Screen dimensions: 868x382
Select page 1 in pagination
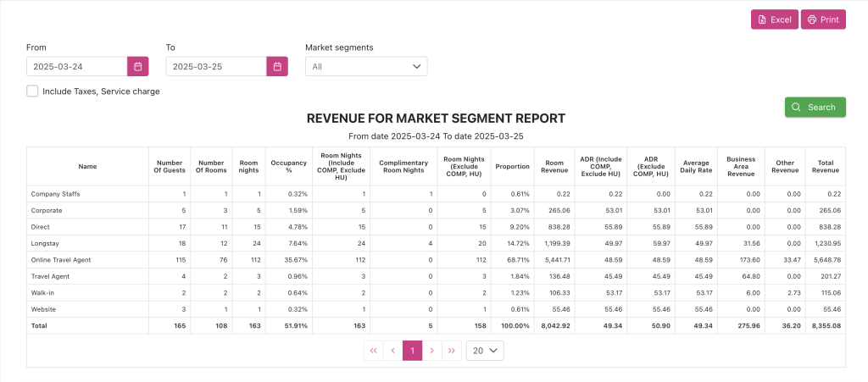point(412,351)
